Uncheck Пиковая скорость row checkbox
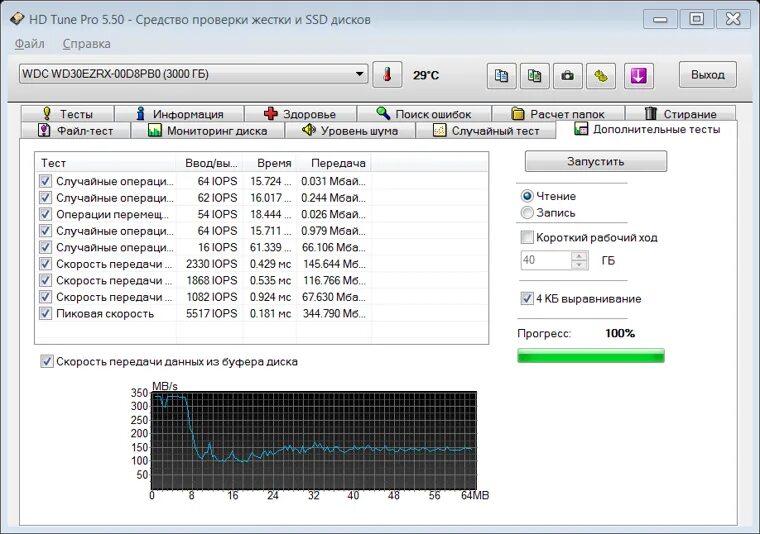The width and height of the screenshot is (760, 534). (45, 314)
